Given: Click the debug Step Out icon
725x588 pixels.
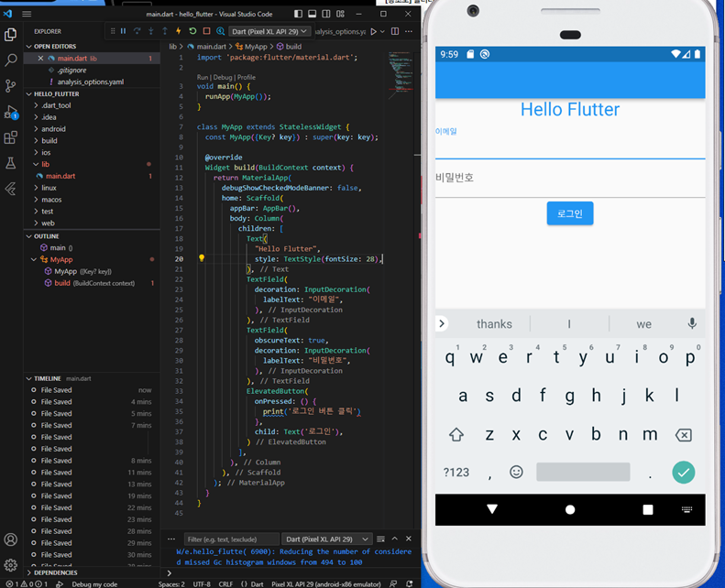Looking at the screenshot, I should (165, 31).
